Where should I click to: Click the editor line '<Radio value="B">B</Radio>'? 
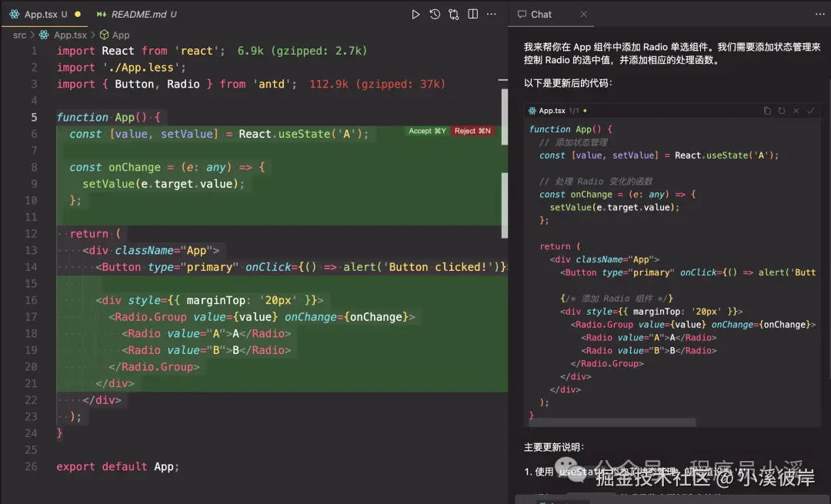pos(206,350)
